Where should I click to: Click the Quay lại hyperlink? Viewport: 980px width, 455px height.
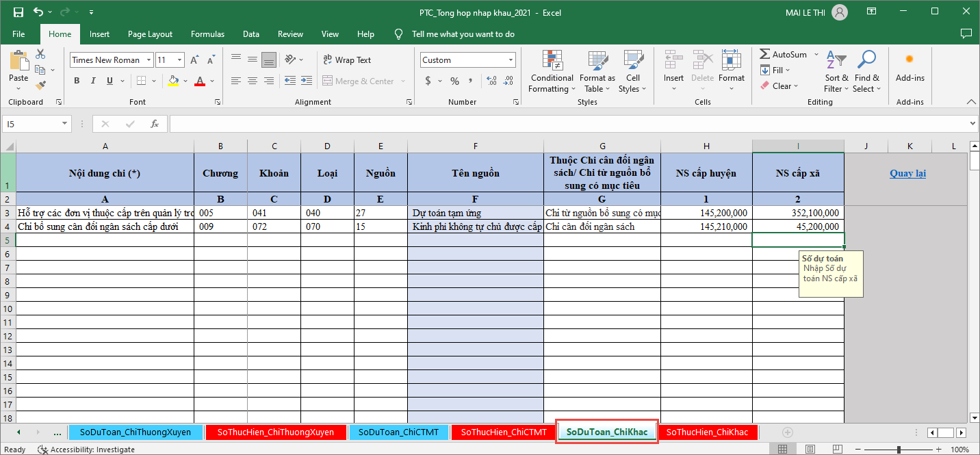click(907, 173)
